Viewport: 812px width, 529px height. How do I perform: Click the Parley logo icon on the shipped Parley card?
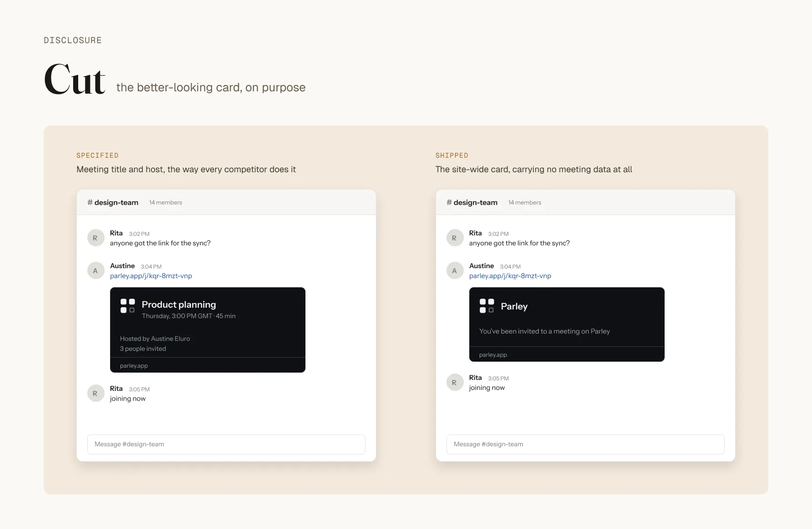tap(486, 306)
